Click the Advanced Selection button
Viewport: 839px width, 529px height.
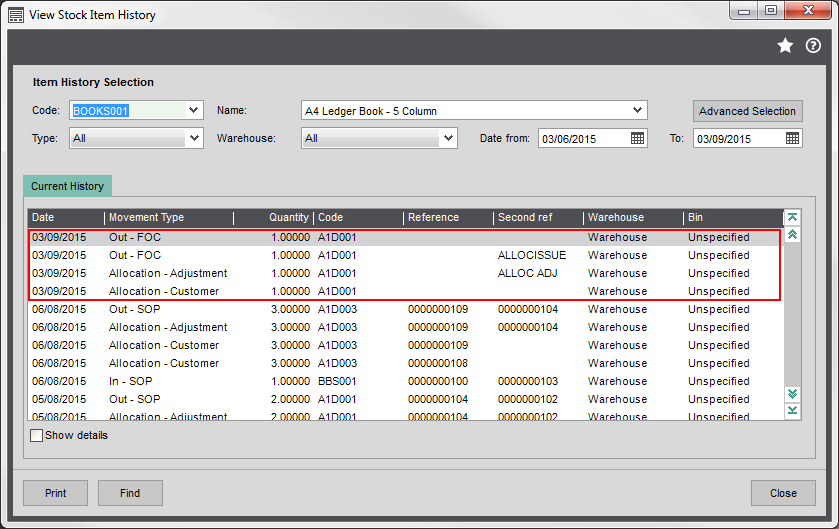(x=747, y=111)
